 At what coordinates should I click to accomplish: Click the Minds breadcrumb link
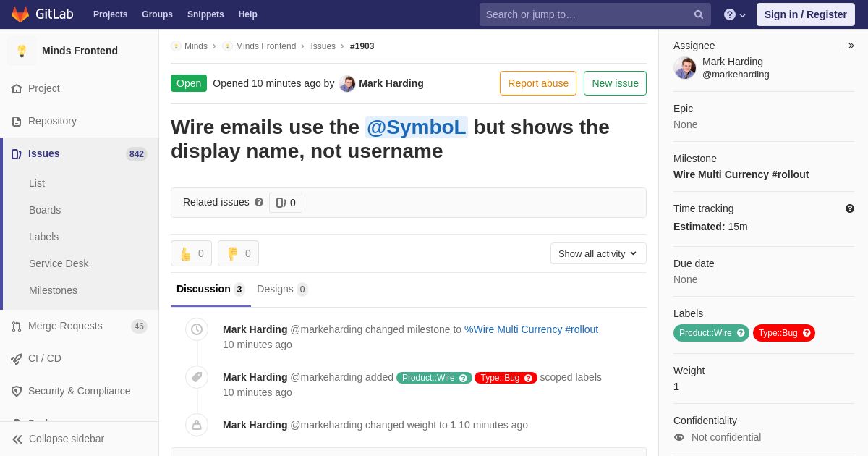196,46
